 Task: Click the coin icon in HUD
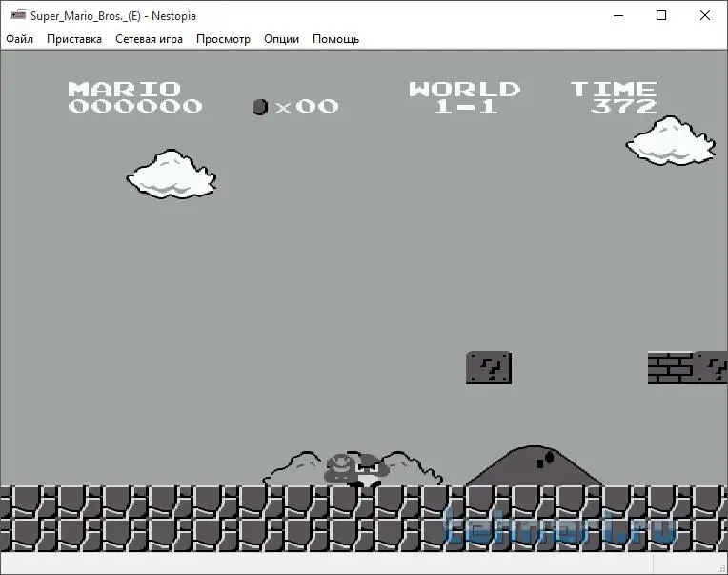coord(260,107)
